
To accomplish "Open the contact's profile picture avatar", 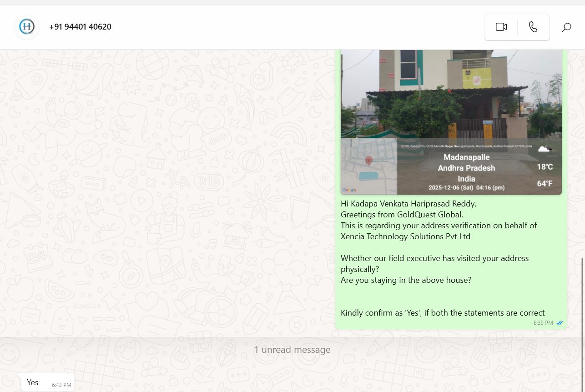I will coord(27,27).
